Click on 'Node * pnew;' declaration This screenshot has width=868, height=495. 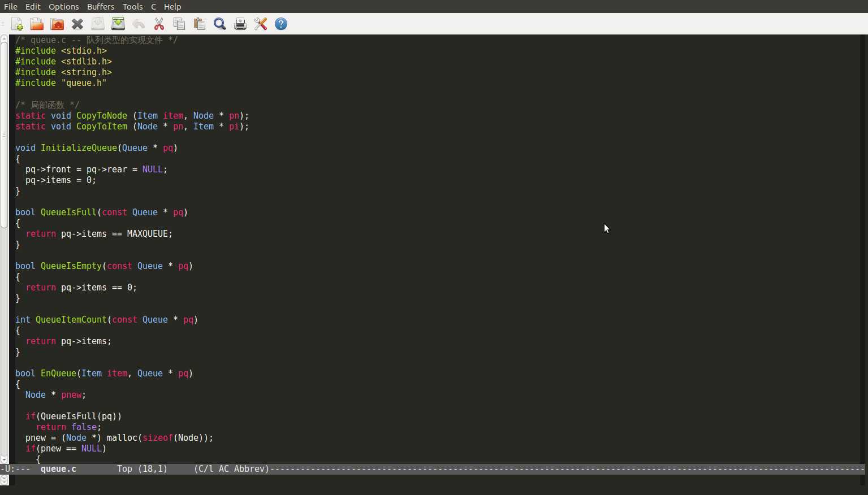[x=55, y=395]
